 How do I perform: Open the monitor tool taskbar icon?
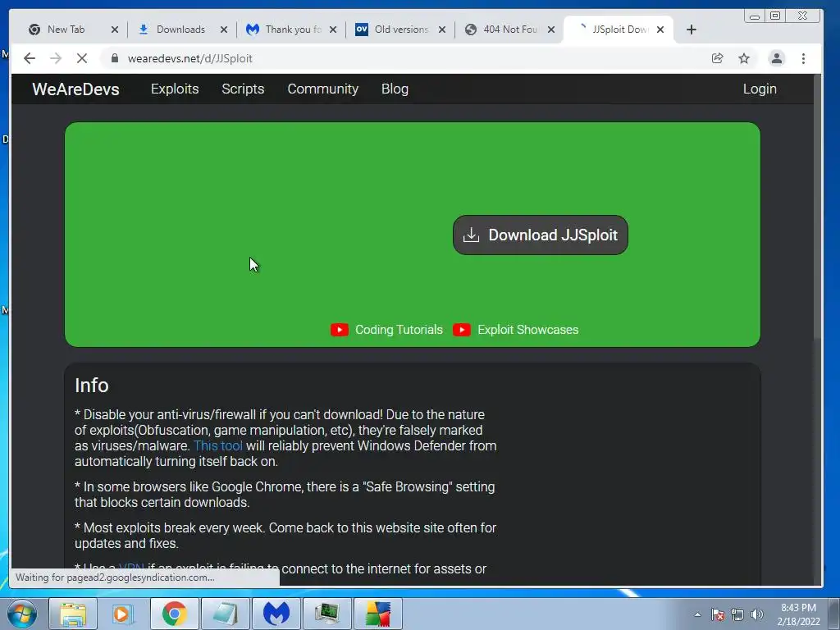(326, 614)
